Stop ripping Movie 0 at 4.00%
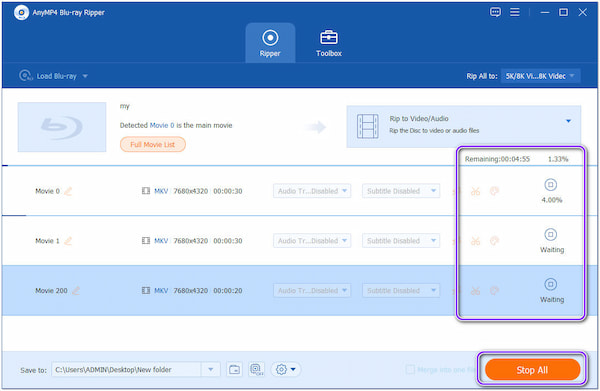The width and height of the screenshot is (600, 391). pos(550,185)
